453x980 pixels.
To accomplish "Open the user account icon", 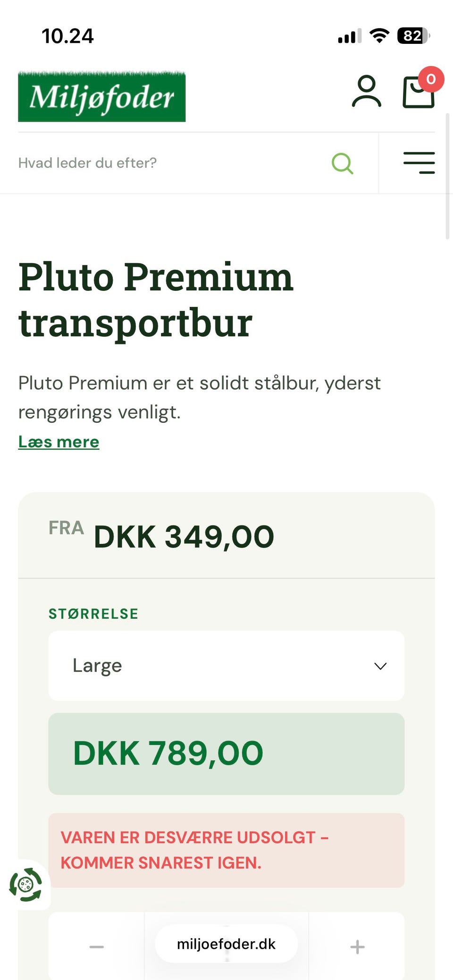I will point(366,91).
